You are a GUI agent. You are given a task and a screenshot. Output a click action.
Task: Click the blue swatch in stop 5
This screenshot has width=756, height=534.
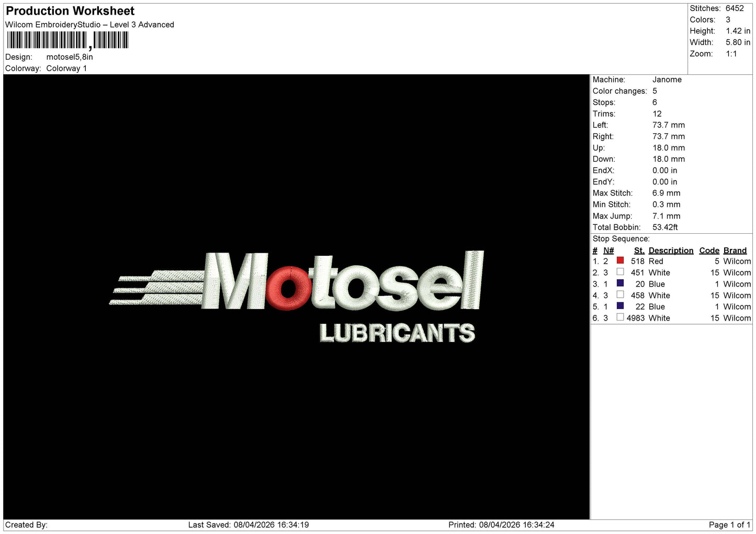(620, 306)
